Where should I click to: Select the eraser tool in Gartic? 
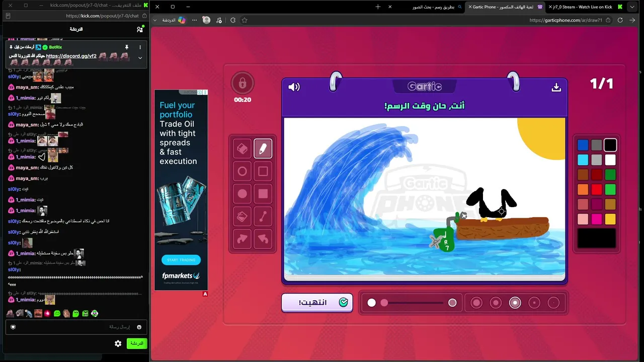242,149
